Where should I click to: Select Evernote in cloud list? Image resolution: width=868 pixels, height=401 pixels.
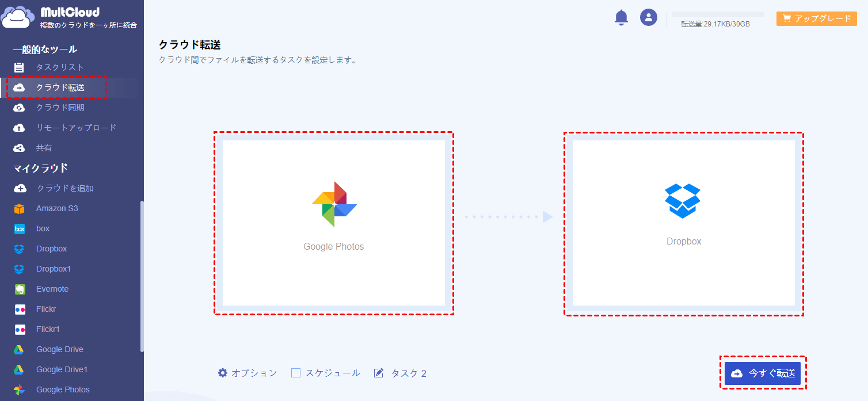52,289
